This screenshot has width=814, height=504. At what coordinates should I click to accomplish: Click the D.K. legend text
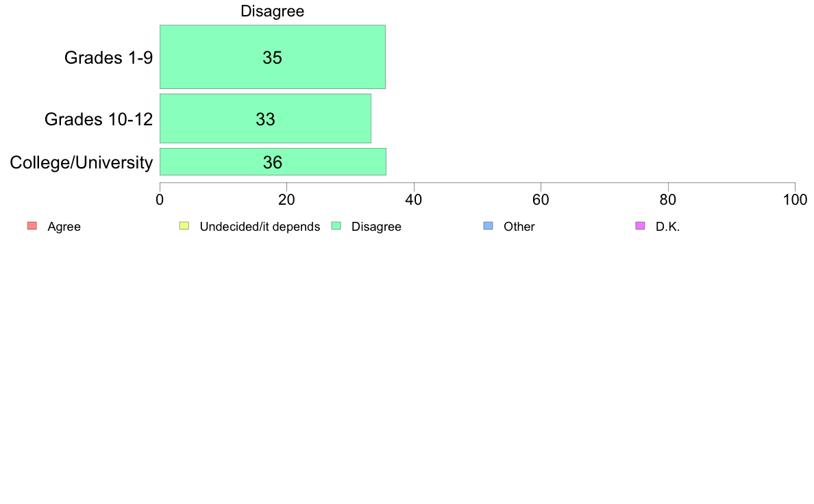tap(667, 227)
